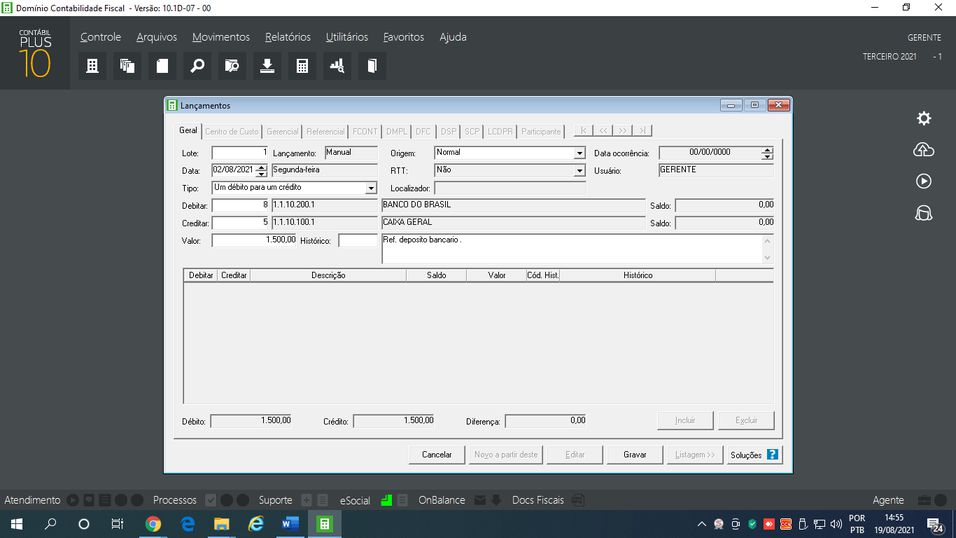Click the cloud upload icon in sidebar
This screenshot has width=956, height=538.
click(924, 150)
